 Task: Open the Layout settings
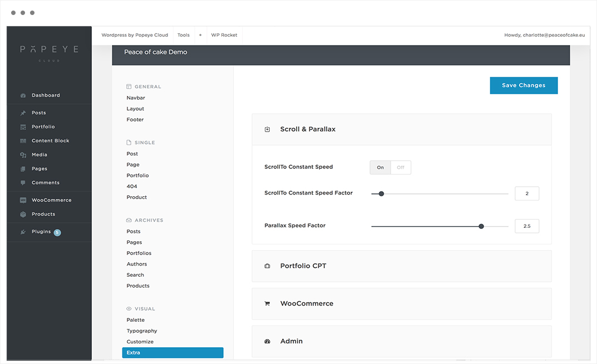pos(135,109)
